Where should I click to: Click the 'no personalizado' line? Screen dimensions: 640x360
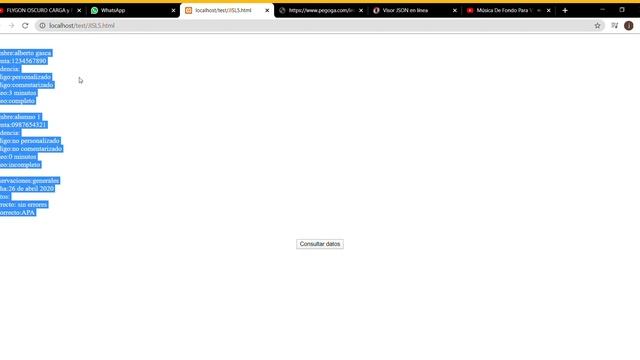pos(30,141)
